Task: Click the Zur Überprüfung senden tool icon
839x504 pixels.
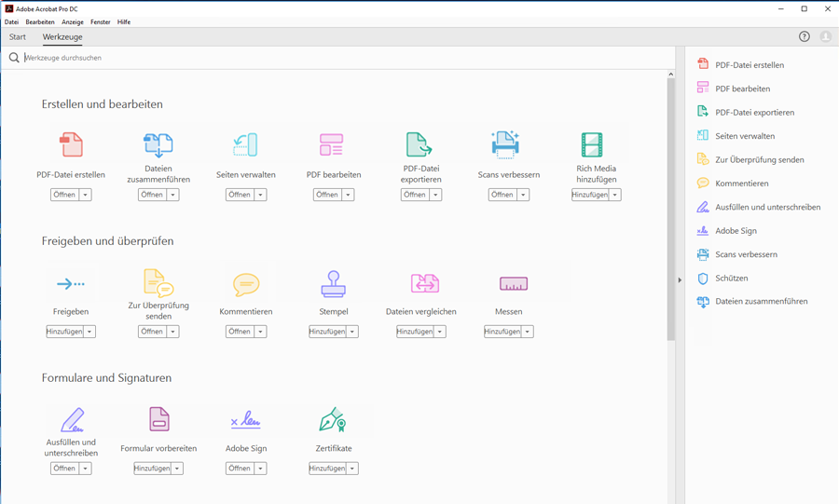Action: pos(158,282)
